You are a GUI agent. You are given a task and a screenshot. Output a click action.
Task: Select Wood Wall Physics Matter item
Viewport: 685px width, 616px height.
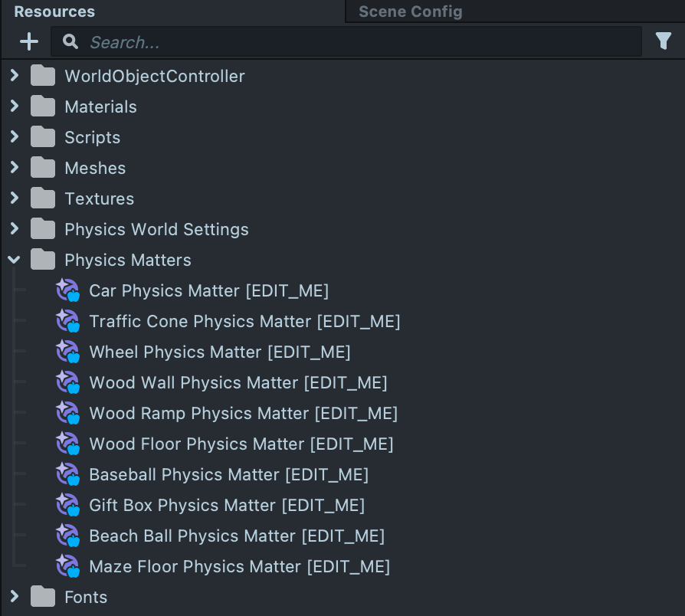(238, 383)
